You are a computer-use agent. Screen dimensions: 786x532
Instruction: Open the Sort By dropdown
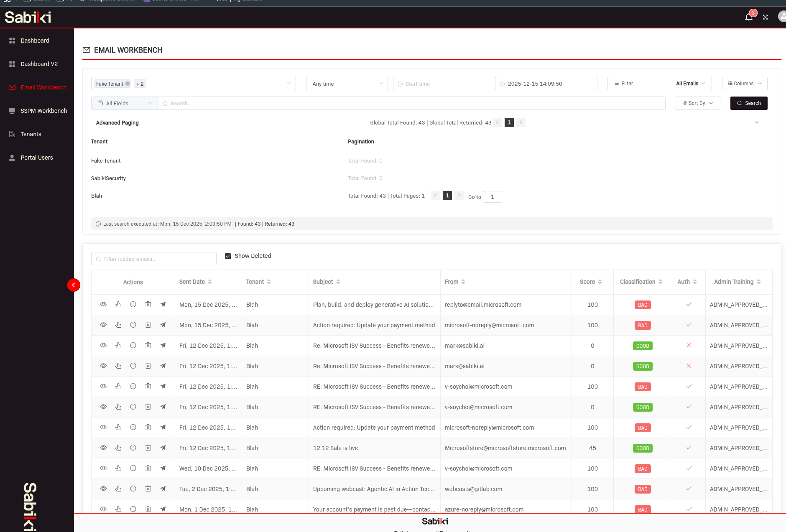[698, 103]
